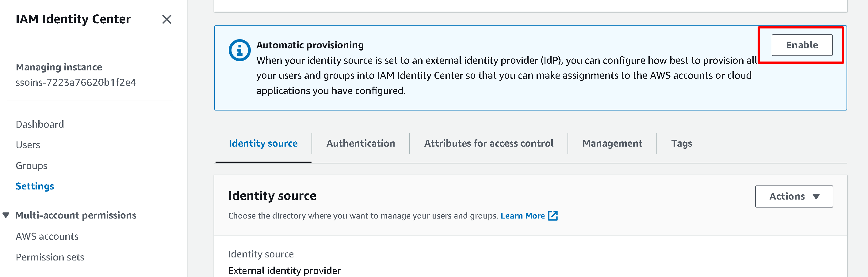This screenshot has width=868, height=277.
Task: Click the external link icon beside Learn More
Action: click(553, 216)
